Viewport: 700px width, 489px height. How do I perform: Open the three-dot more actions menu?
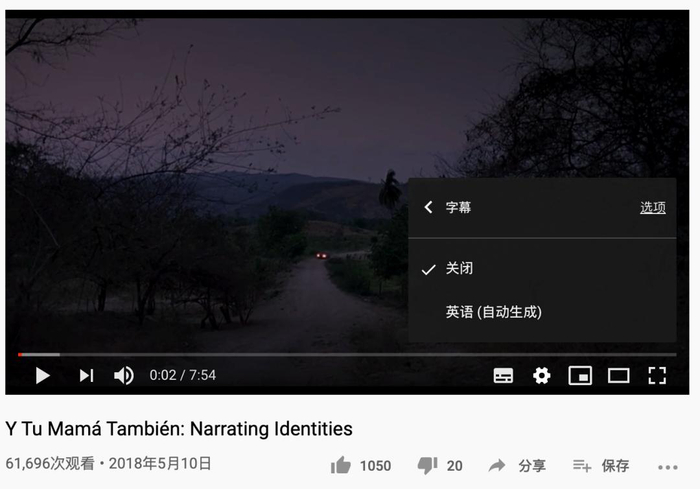667,467
